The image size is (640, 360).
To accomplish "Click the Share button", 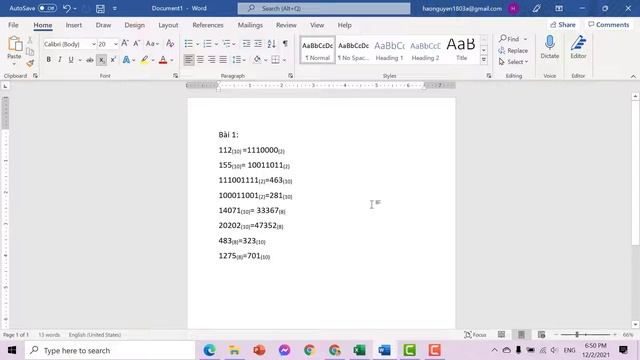I will tap(563, 25).
